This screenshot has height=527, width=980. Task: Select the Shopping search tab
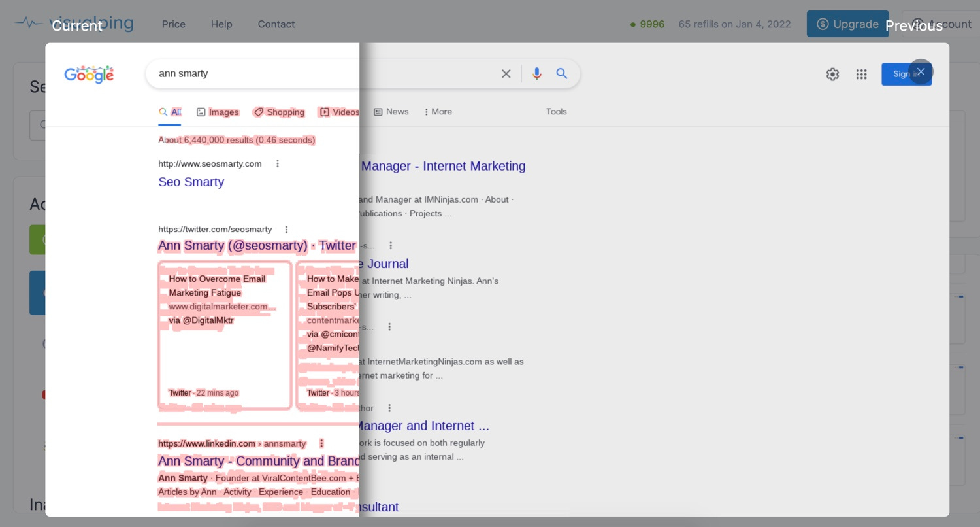(x=279, y=112)
